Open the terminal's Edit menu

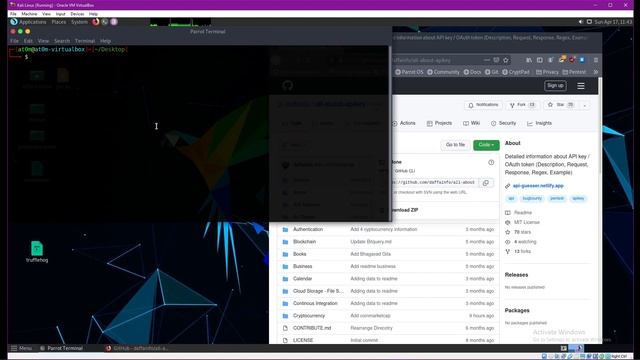28,41
